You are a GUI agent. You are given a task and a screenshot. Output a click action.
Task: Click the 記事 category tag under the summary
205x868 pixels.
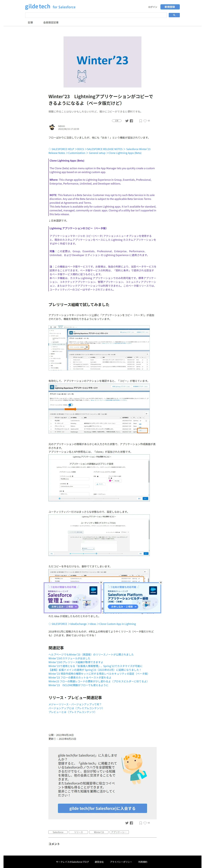[117, 121]
